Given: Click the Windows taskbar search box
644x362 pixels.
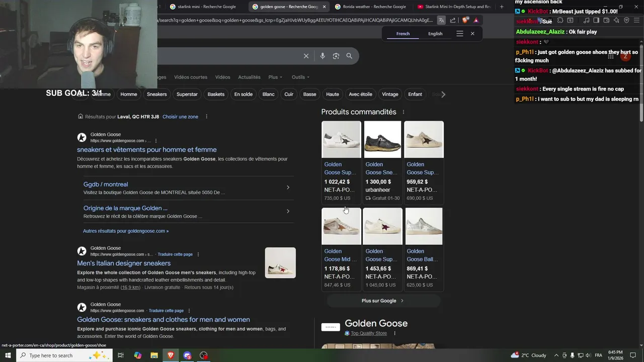Looking at the screenshot, I should tap(65, 355).
